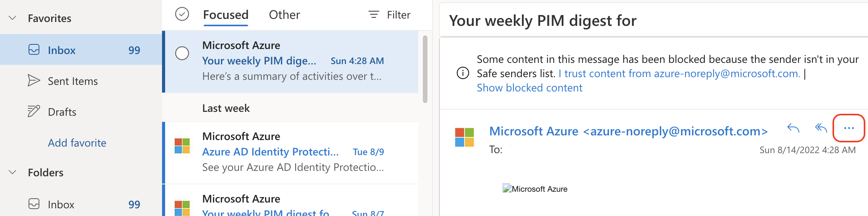Click the Reply all icon
Viewport: 868px width, 216px height.
click(821, 128)
